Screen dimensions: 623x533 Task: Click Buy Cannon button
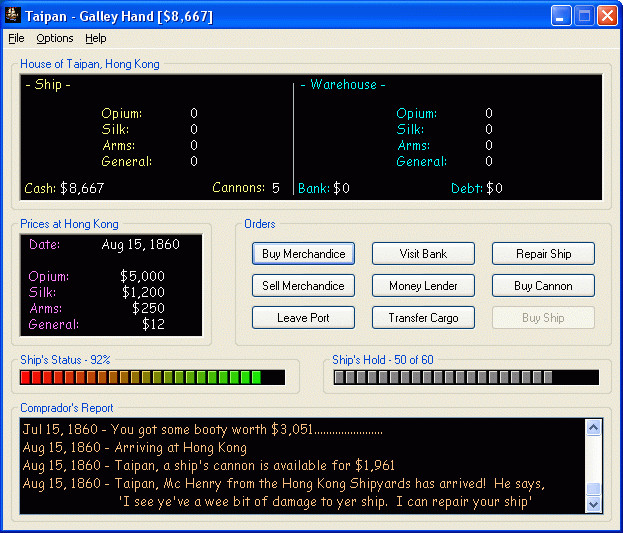544,285
